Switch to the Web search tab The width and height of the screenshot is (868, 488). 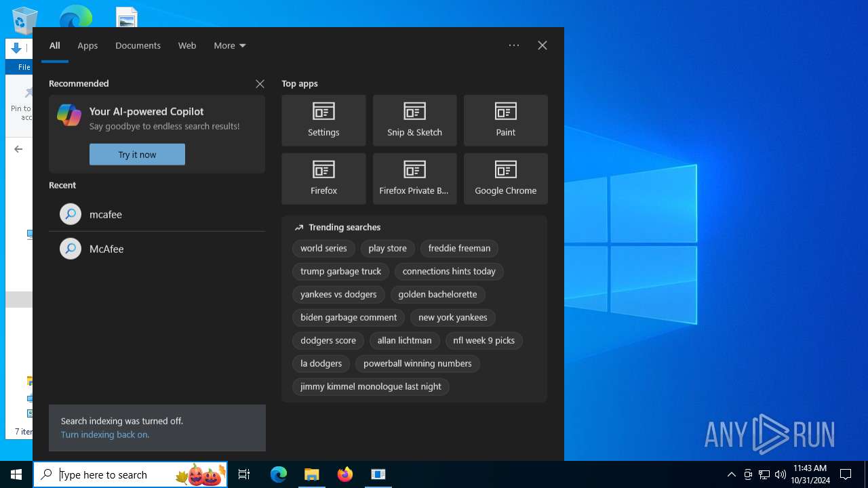click(187, 45)
